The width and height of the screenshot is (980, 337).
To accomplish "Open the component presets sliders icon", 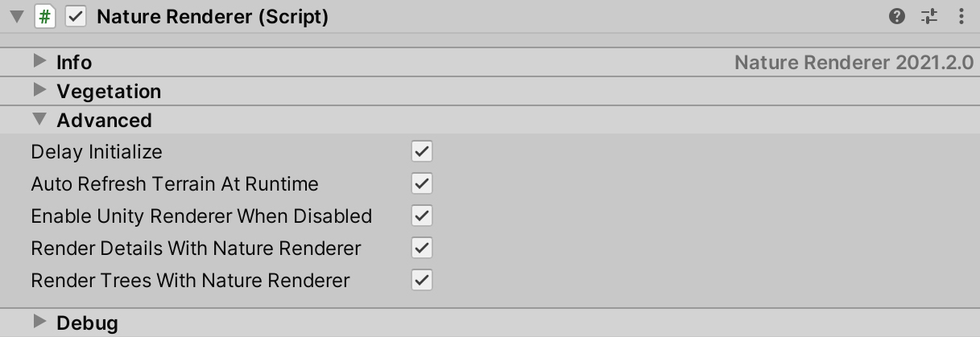I will point(929,16).
